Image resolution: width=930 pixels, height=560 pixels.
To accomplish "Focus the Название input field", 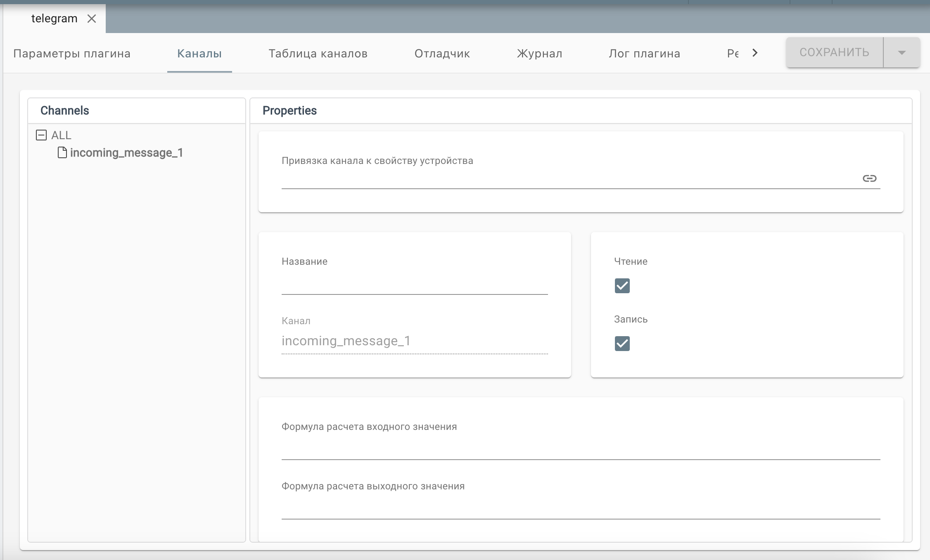I will click(415, 284).
